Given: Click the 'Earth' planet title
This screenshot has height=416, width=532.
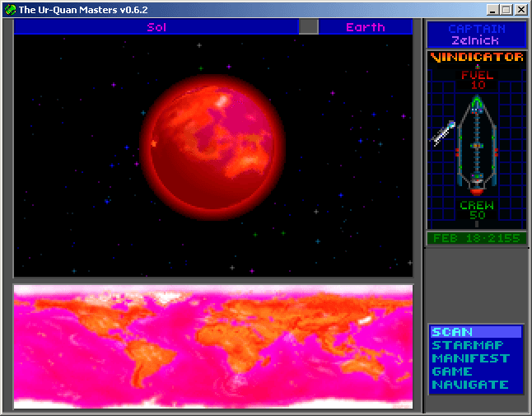Looking at the screenshot, I should pyautogui.click(x=366, y=27).
